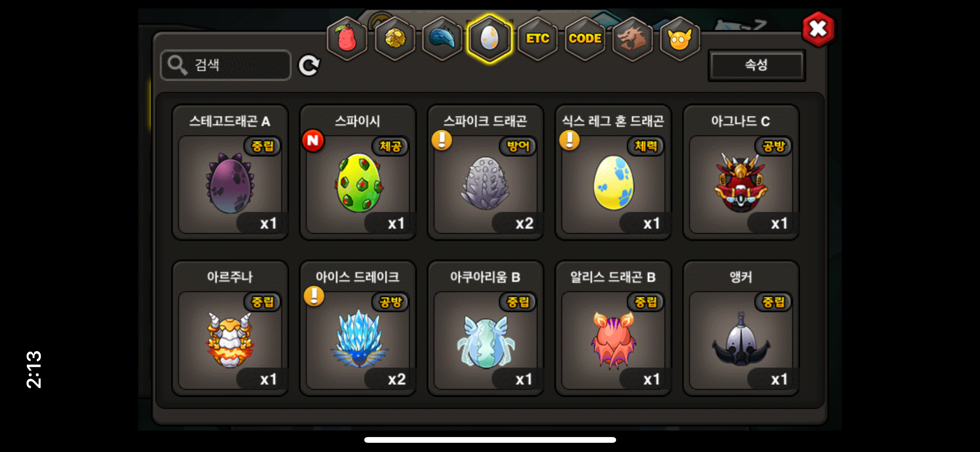Image resolution: width=980 pixels, height=452 pixels.
Task: Click the refresh arrow beside search
Action: tap(309, 66)
